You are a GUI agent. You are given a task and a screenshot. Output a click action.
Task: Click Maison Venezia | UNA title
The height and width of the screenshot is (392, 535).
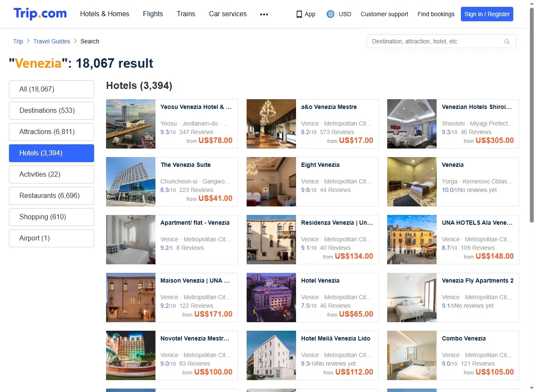click(195, 280)
